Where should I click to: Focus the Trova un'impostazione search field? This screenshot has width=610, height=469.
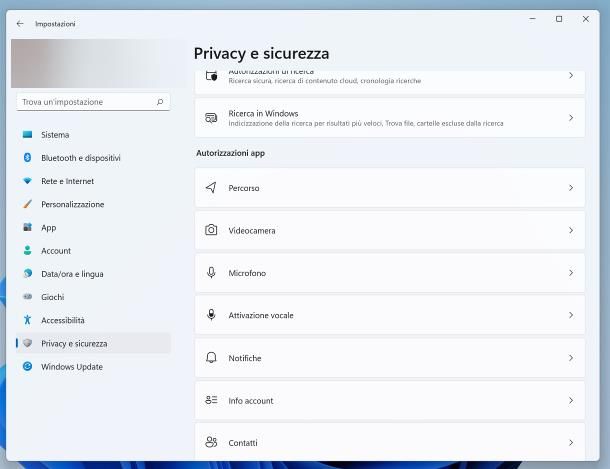pyautogui.click(x=93, y=102)
